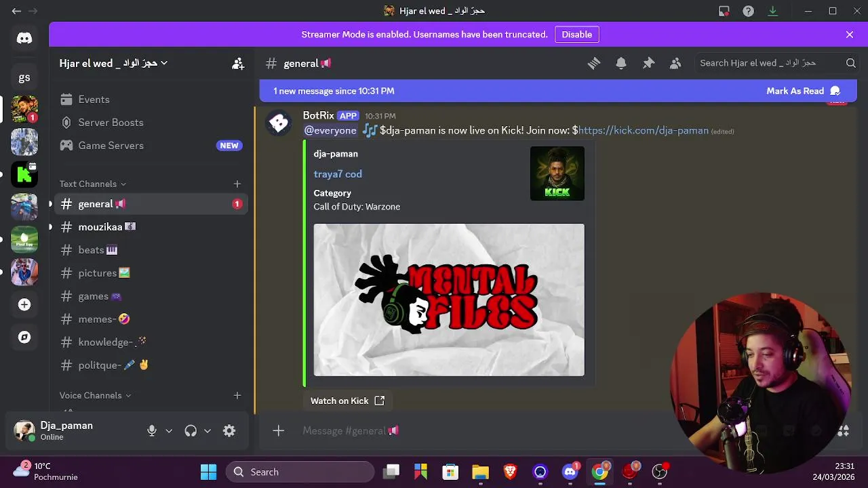The width and height of the screenshot is (868, 488).
Task: Open Events in the sidebar
Action: (151, 100)
